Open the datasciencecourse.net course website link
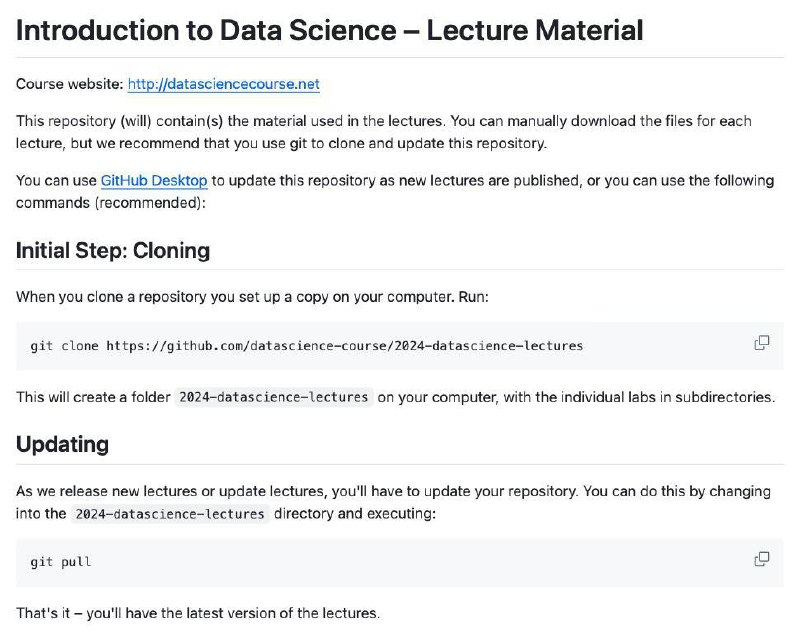This screenshot has height=643, width=800. pyautogui.click(x=223, y=84)
